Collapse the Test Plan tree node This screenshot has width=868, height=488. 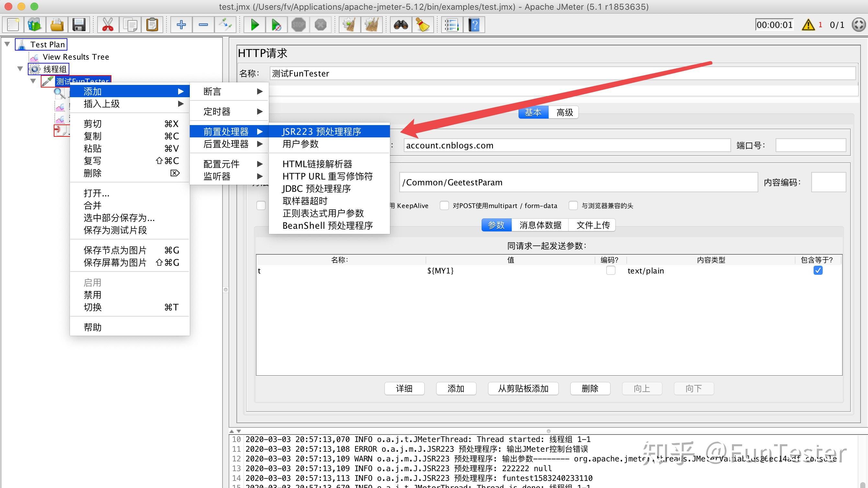pos(7,44)
